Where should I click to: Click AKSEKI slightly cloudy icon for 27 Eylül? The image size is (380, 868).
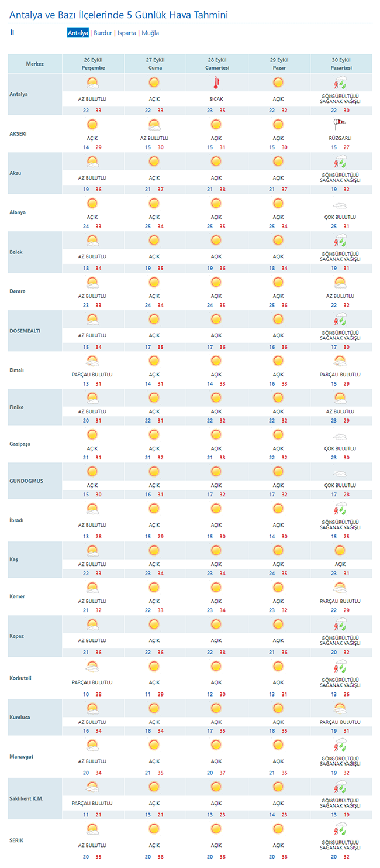click(x=154, y=124)
